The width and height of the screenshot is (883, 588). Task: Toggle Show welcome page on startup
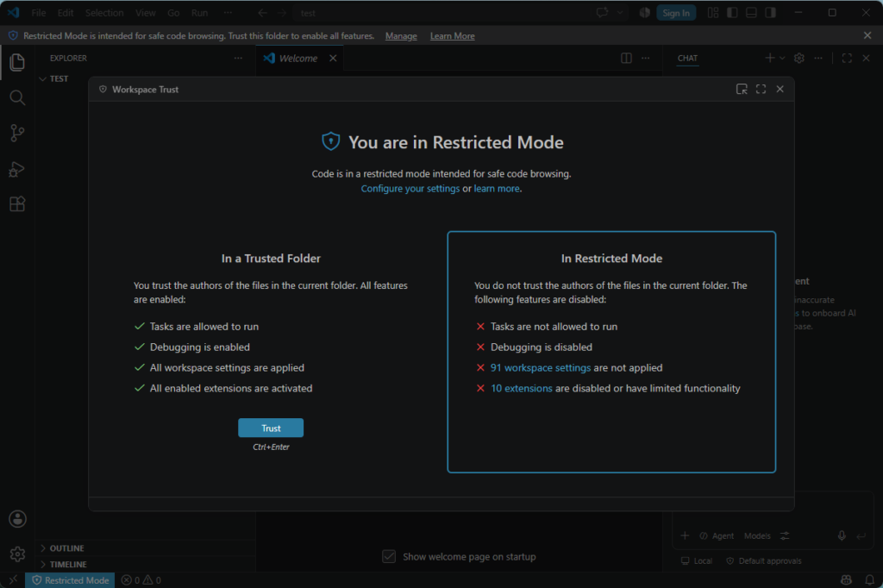389,556
